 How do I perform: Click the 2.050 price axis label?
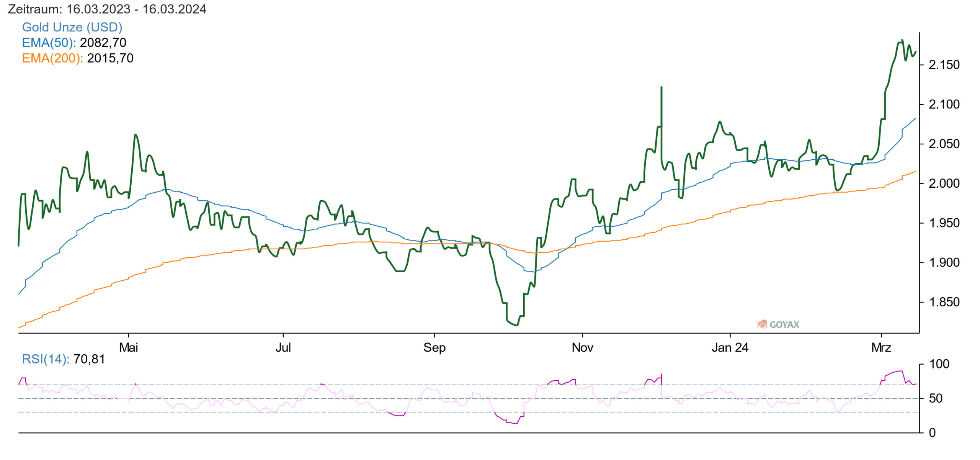944,144
